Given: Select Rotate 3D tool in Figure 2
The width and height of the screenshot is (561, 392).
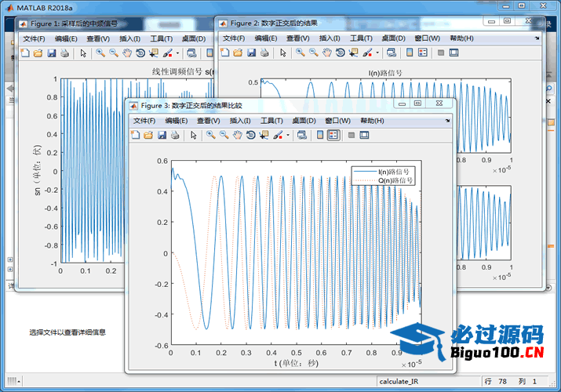Looking at the screenshot, I should [x=341, y=53].
